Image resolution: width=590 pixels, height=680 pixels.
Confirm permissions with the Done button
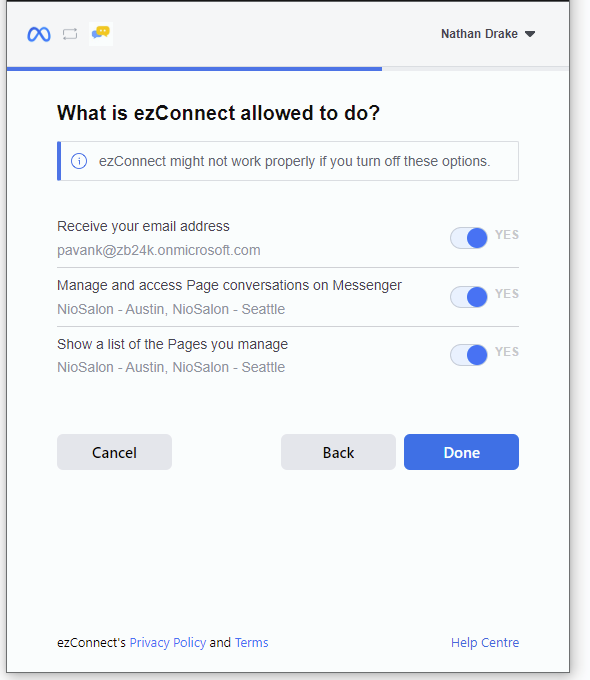461,452
